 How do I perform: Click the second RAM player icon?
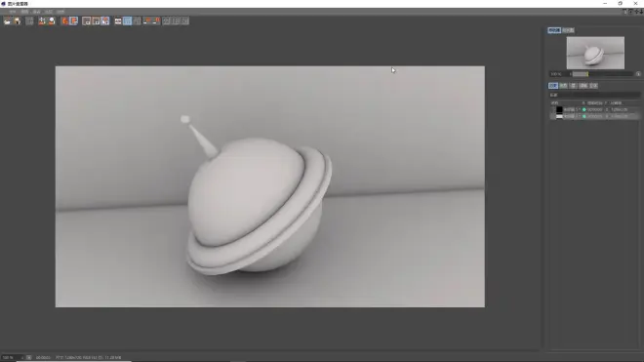(x=156, y=20)
